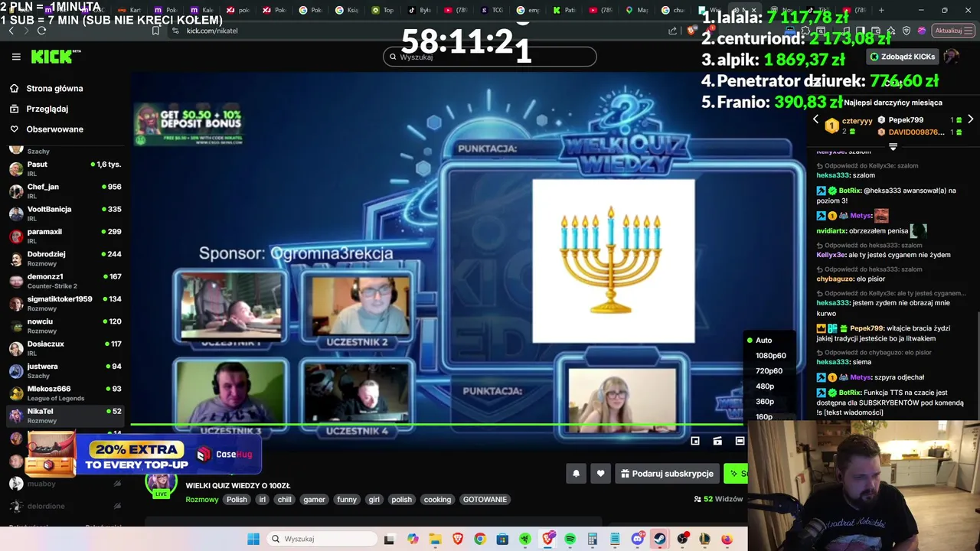Reload the page with the refresh icon
This screenshot has height=551, width=980.
[x=41, y=31]
